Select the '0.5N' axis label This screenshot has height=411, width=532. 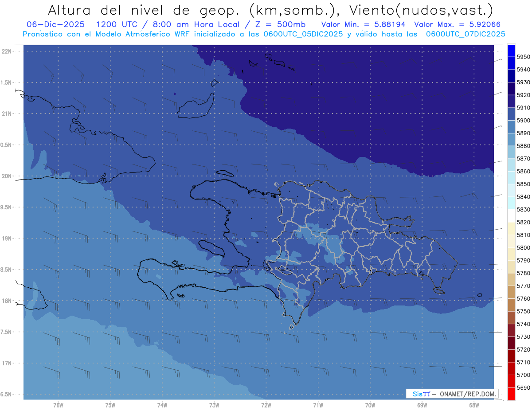7,145
